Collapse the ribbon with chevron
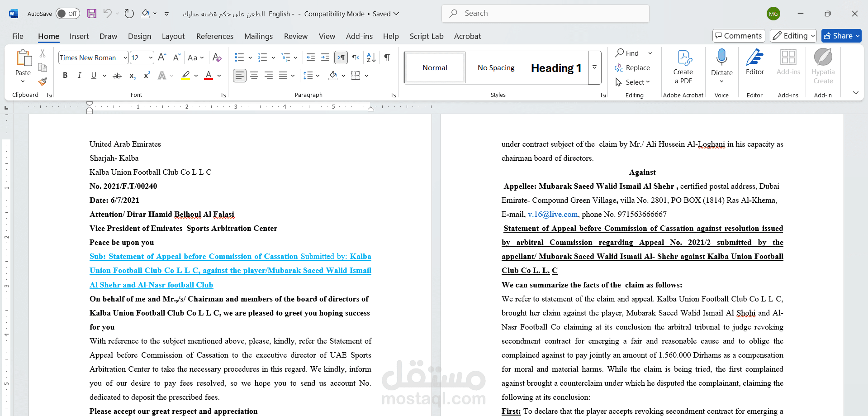This screenshot has height=416, width=868. (855, 93)
